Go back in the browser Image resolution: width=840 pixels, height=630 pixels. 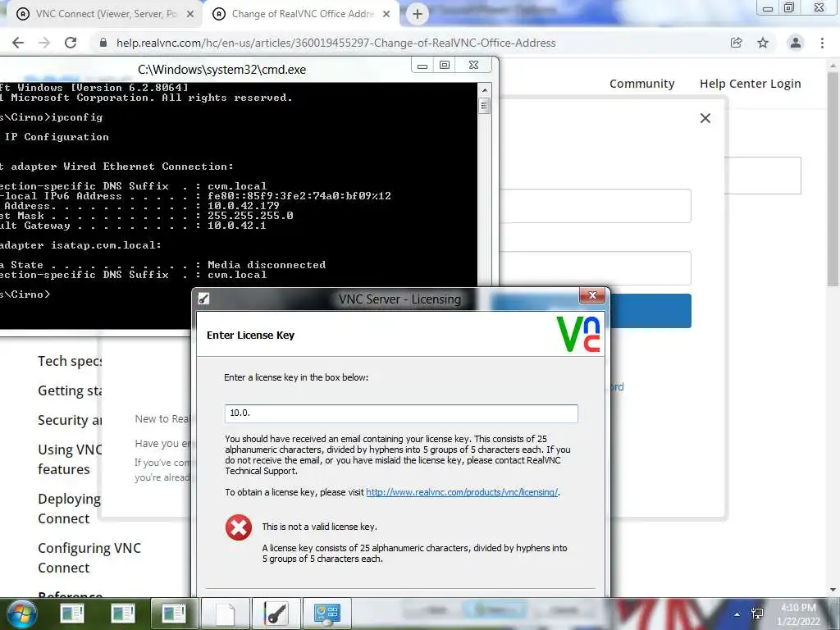point(18,43)
